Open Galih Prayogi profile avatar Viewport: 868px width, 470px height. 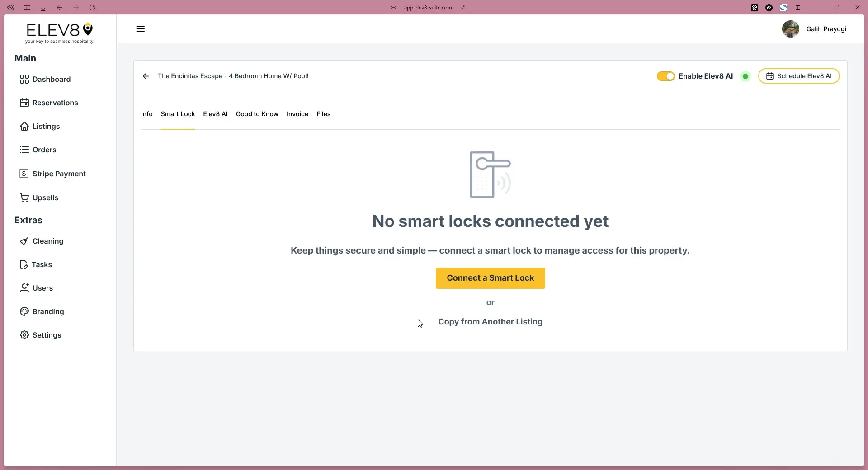(791, 29)
